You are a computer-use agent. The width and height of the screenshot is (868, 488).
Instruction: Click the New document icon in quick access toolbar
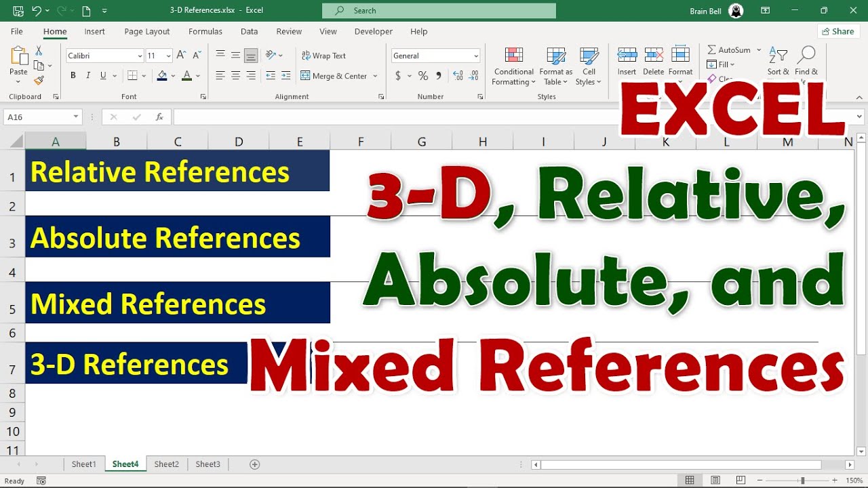tap(86, 11)
